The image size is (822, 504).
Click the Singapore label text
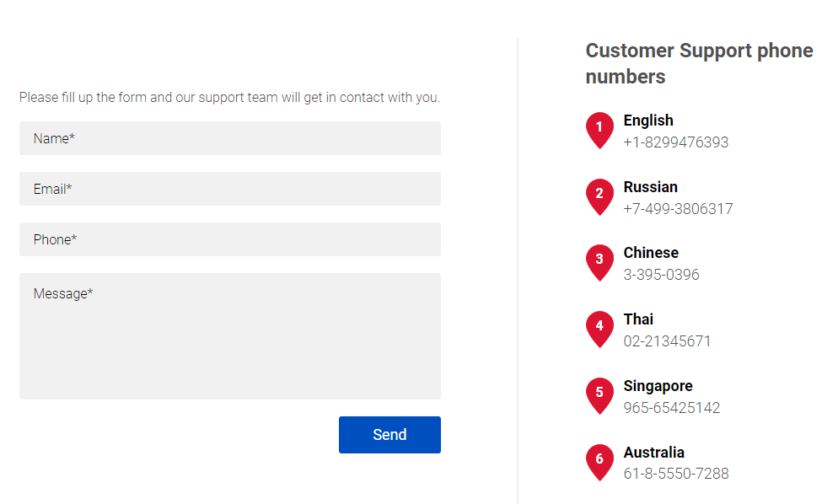658,387
